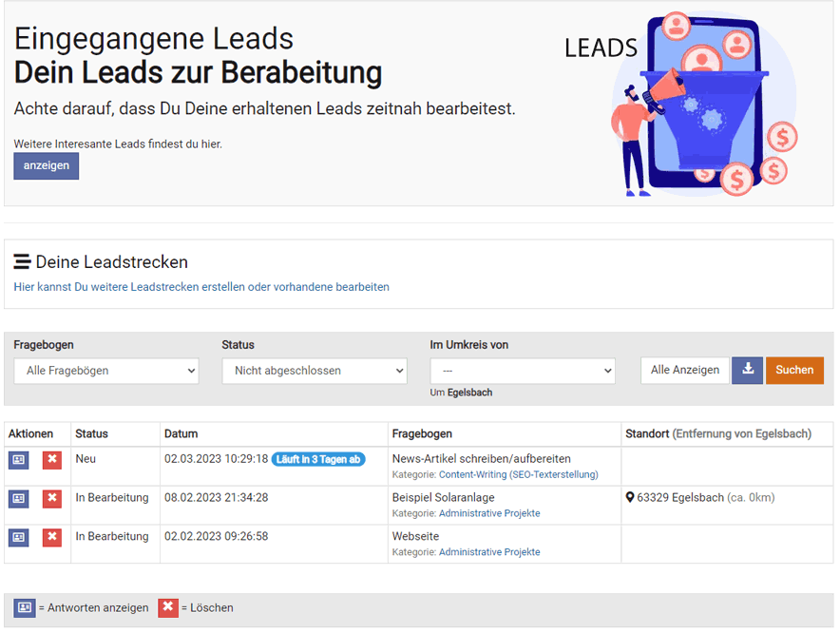Click the Beispiel Solaranlage text

[x=443, y=497]
